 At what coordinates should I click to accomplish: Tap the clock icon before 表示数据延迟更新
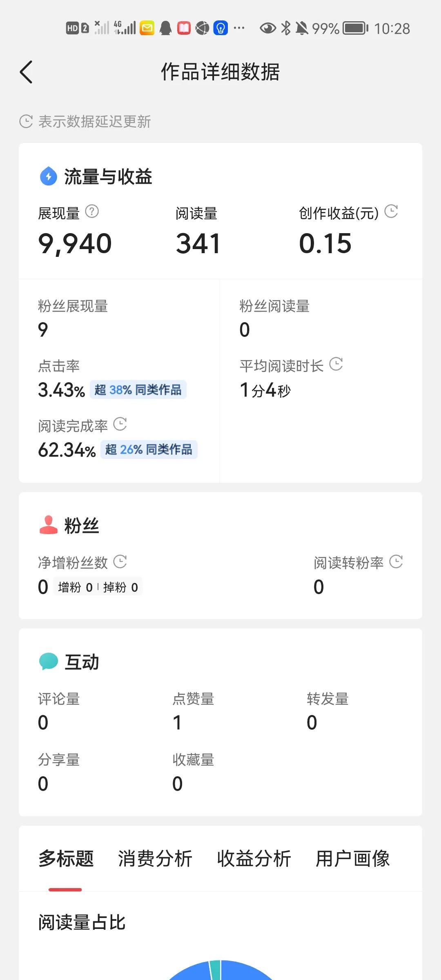(26, 121)
